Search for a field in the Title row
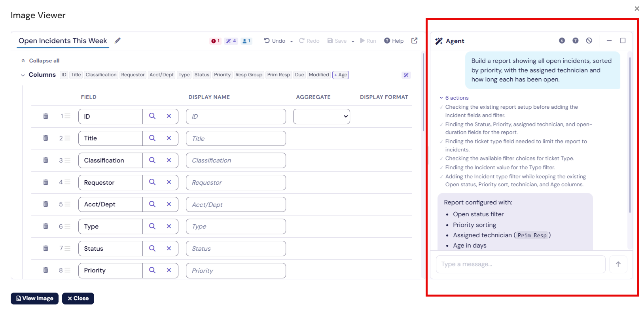The image size is (644, 310). point(152,138)
